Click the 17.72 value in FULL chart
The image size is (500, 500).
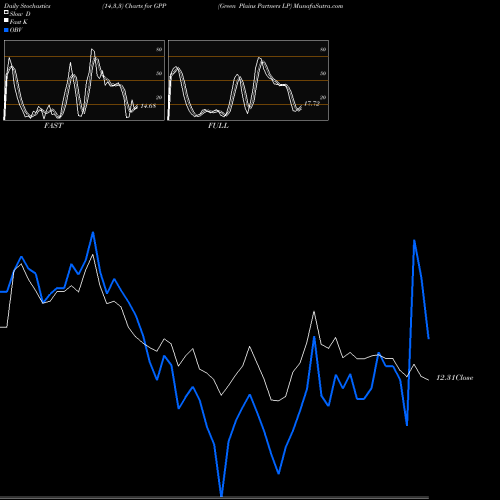click(312, 104)
